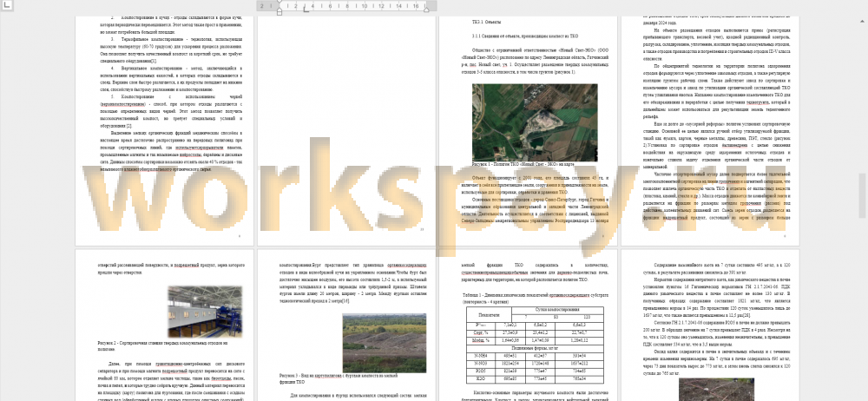Select the satellite map image of the landfill

[x=535, y=123]
